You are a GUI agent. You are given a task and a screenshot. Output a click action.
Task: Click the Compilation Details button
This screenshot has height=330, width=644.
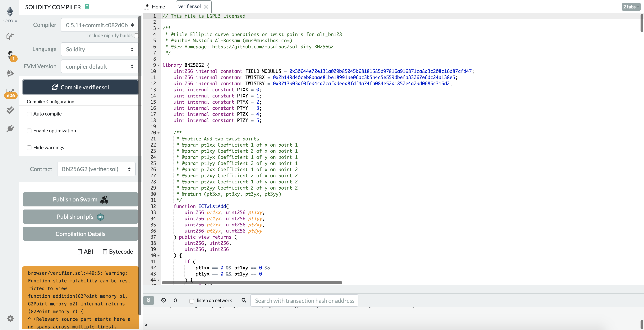(x=80, y=234)
